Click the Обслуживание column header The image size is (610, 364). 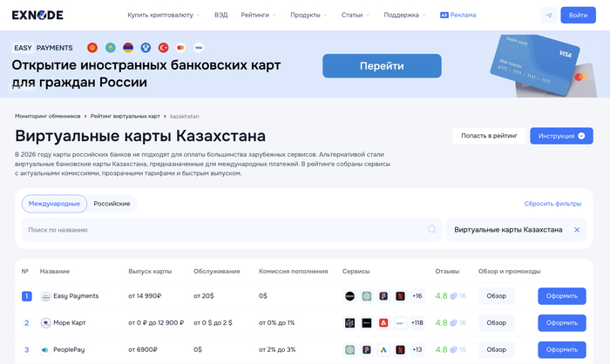click(x=217, y=272)
